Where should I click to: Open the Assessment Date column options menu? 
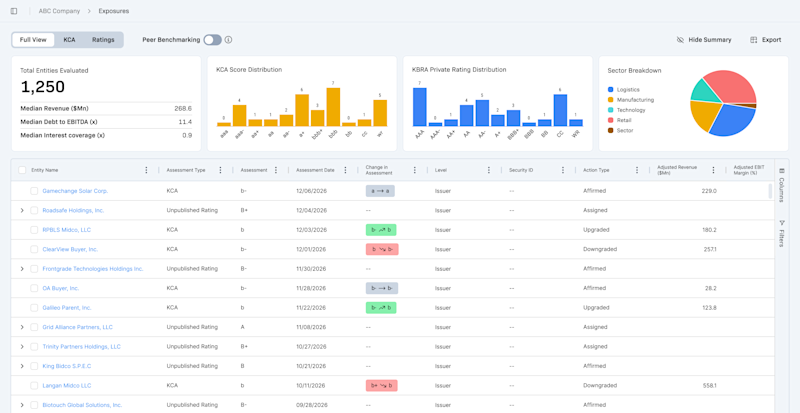click(x=345, y=170)
